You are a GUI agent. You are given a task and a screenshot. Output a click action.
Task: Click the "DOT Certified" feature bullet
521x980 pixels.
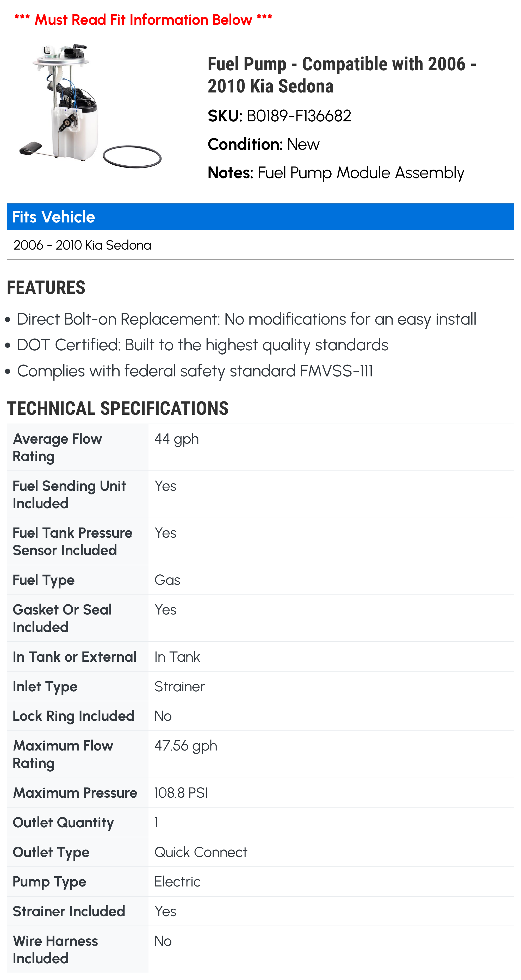(202, 345)
